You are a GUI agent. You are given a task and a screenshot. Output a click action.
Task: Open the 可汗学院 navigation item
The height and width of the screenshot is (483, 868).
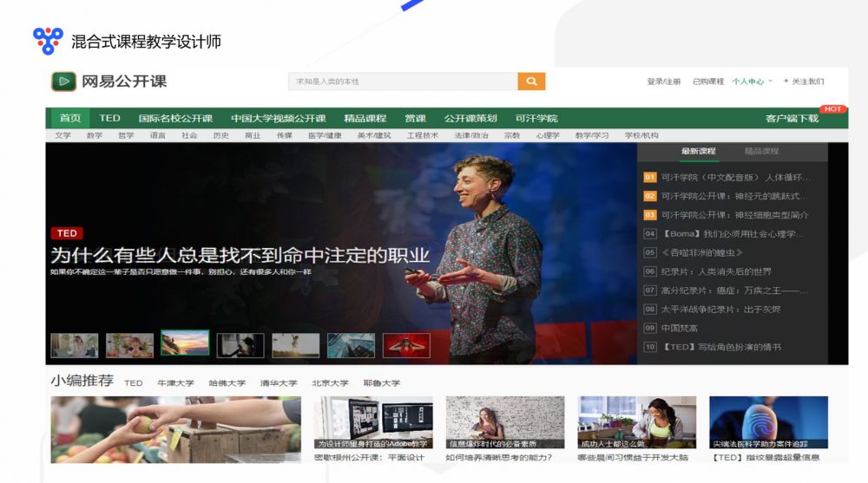click(536, 119)
